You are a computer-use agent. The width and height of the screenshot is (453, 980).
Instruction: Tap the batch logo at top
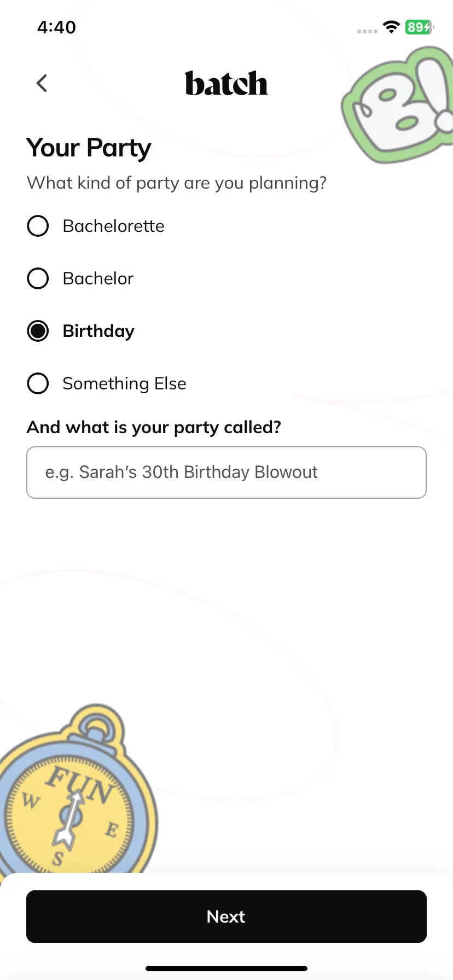pyautogui.click(x=226, y=84)
